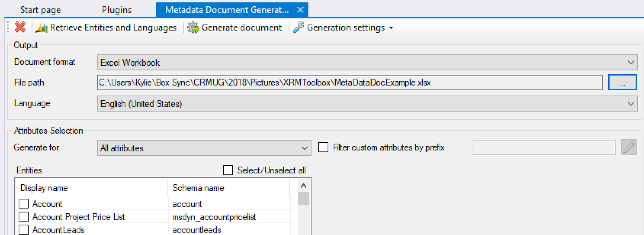This screenshot has width=644, height=235.
Task: Click the pencil edit prefix icon
Action: [x=629, y=148]
